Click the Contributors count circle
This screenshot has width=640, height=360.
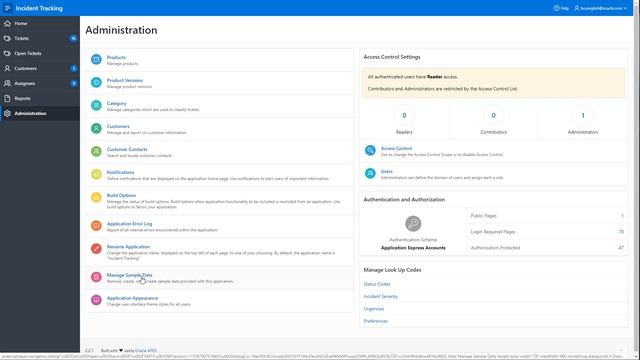point(493,116)
